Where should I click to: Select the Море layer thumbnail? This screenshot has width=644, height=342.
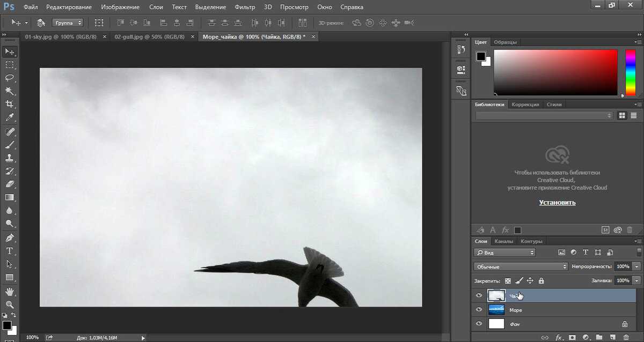(496, 310)
